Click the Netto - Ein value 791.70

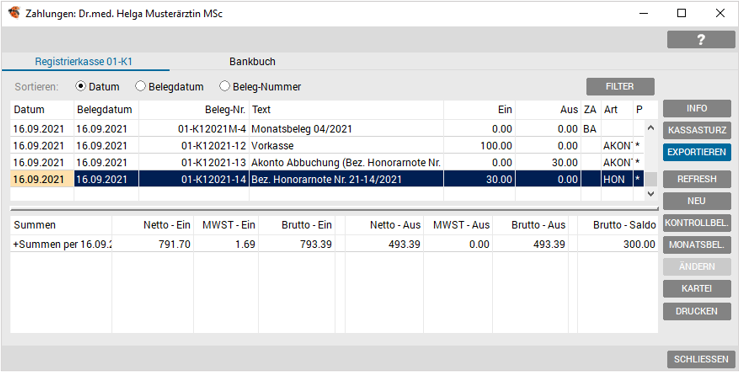pos(153,244)
